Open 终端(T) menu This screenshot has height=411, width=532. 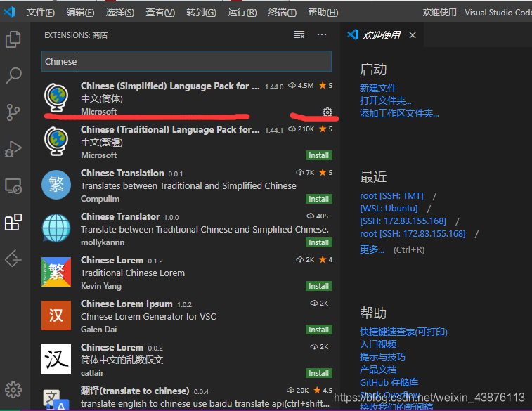tap(282, 12)
